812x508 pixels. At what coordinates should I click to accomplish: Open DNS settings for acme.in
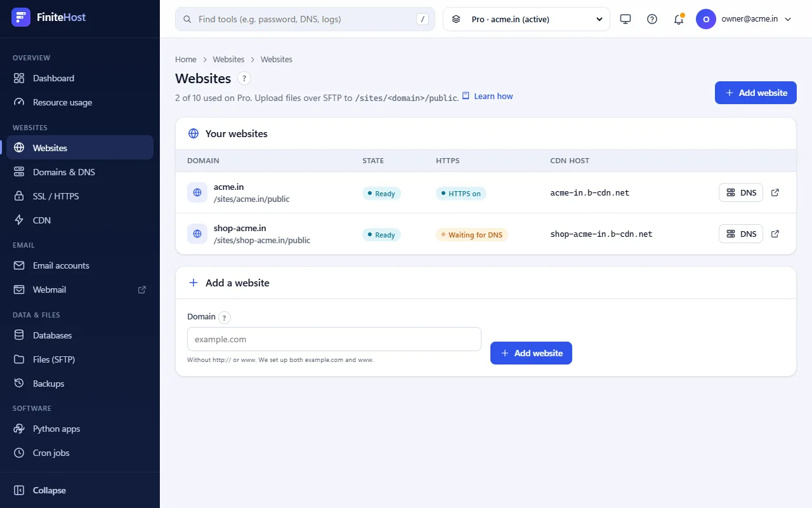coord(741,192)
